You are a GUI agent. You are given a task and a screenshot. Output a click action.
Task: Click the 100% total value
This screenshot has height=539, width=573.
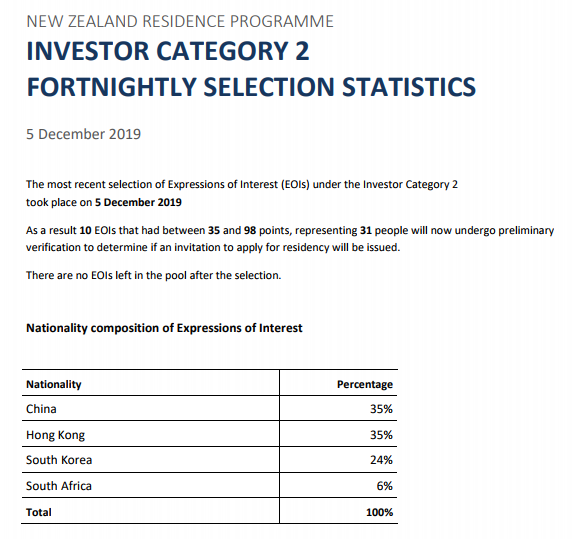[x=379, y=512]
